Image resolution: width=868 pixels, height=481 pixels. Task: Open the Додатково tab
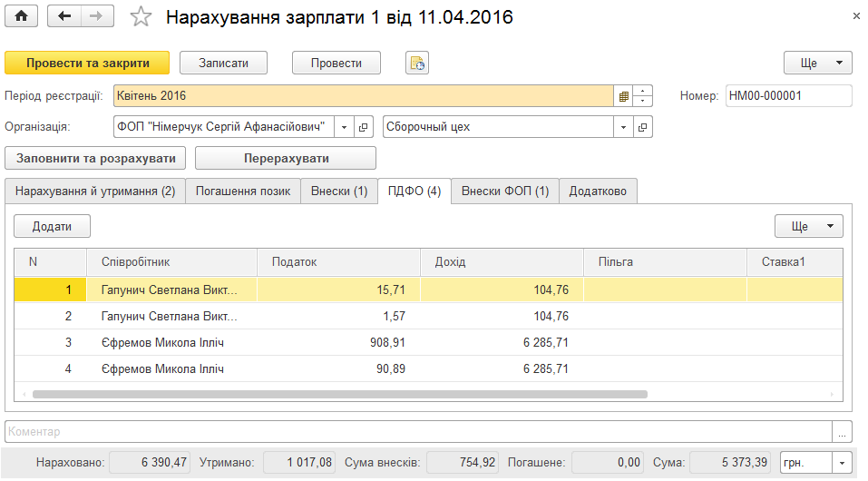click(598, 191)
